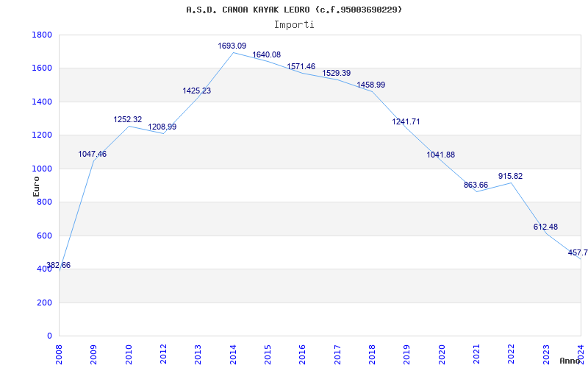
Task: Click the y-axis tick 800
Action: [44, 202]
